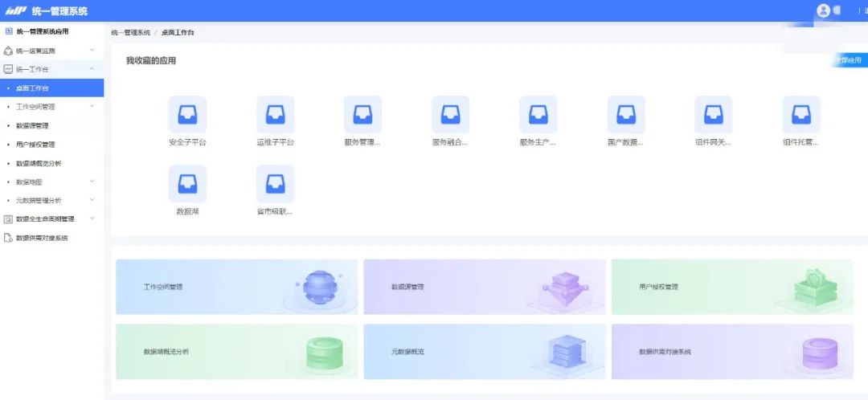Open the 工作空间管理 shortcut card
This screenshot has height=400, width=868.
tap(236, 287)
